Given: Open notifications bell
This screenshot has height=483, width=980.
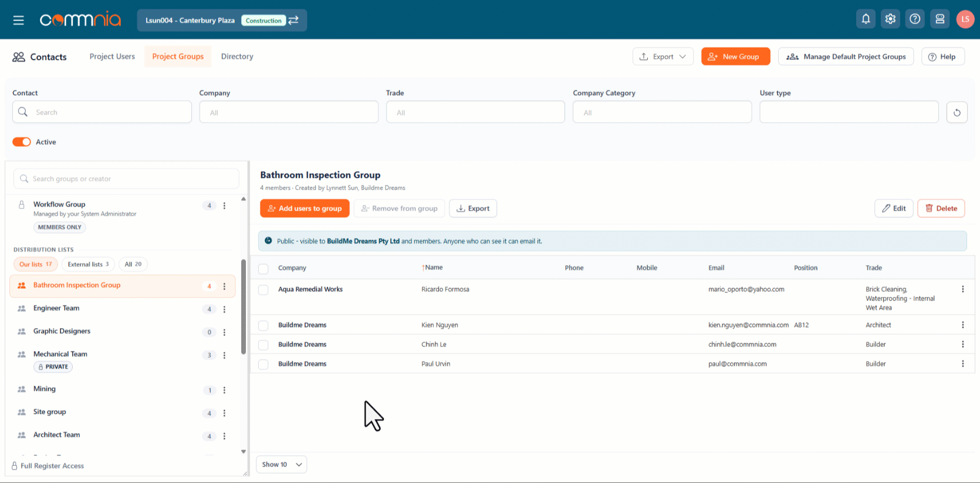Looking at the screenshot, I should click(866, 19).
